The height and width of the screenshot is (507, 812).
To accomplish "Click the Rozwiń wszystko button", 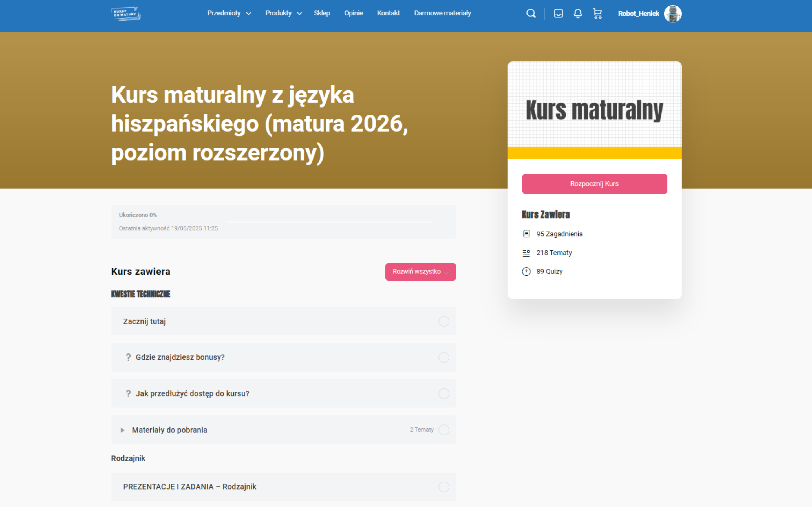I will [420, 272].
